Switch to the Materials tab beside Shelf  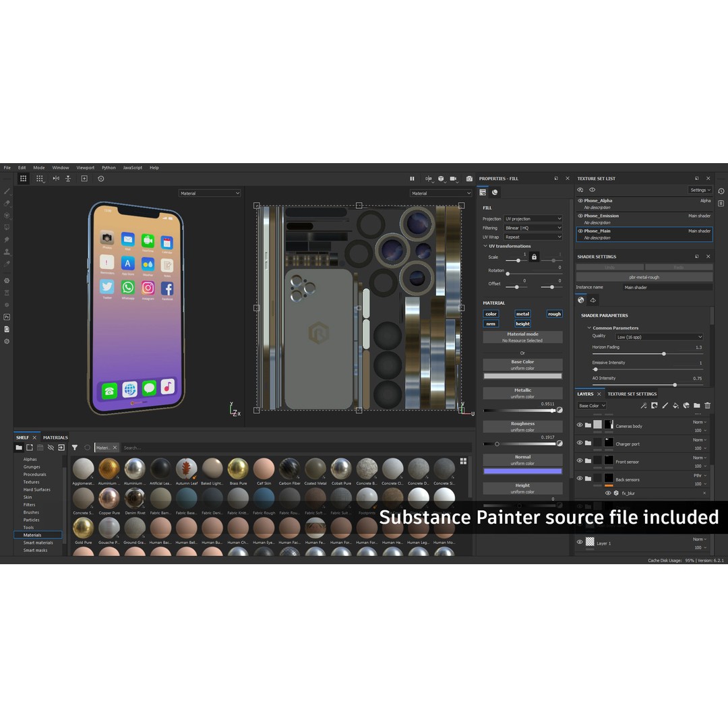pos(55,438)
